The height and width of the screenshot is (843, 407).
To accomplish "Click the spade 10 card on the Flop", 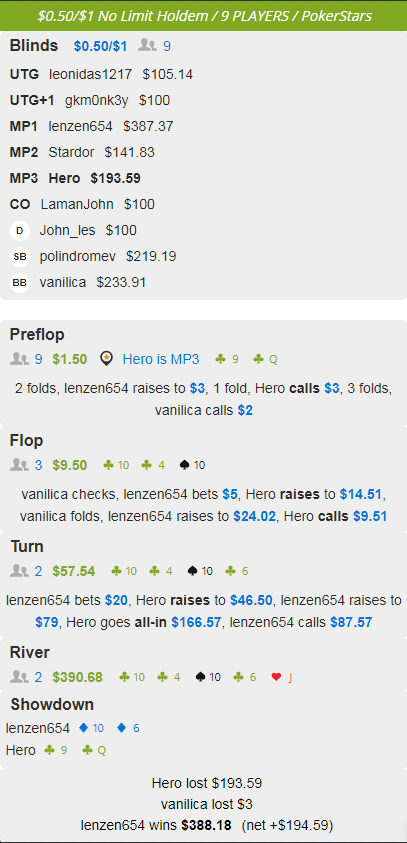I will [x=192, y=465].
